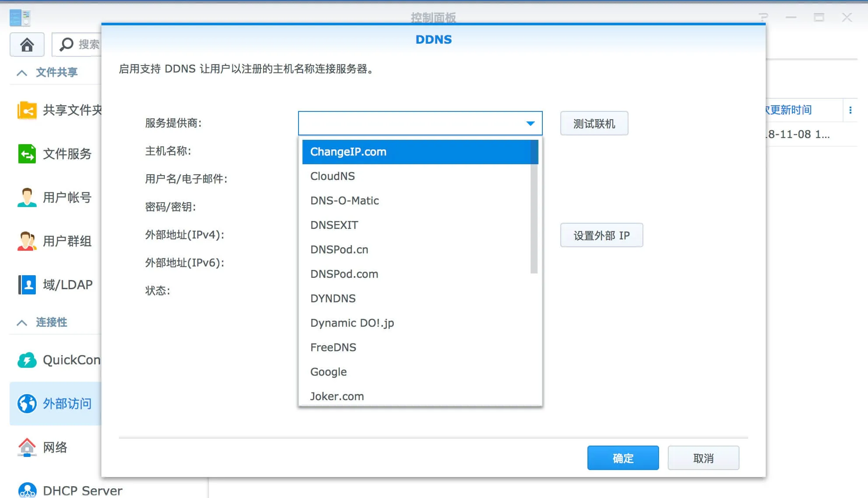Click the provider list scrollbar thumb
The image size is (868, 498).
pos(534,206)
